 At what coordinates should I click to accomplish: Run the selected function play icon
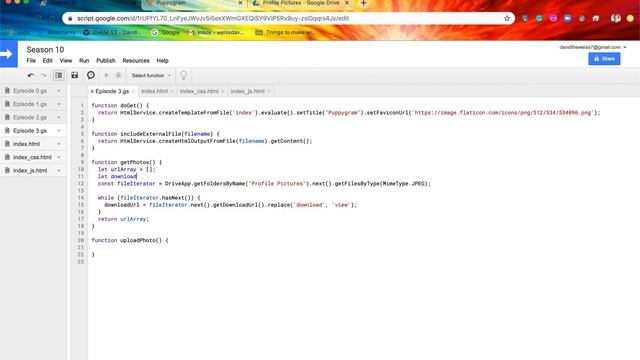tap(107, 75)
